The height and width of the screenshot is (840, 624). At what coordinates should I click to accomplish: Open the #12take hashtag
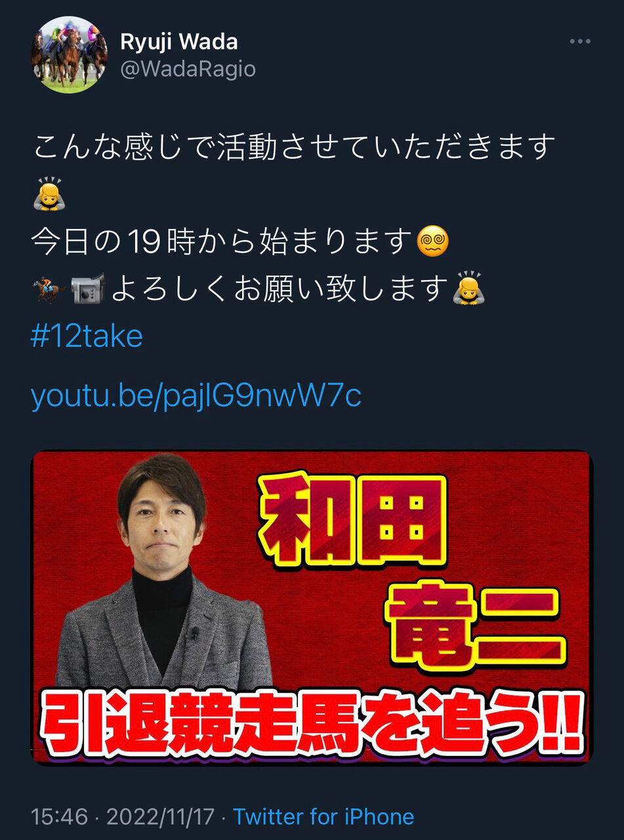[87, 337]
